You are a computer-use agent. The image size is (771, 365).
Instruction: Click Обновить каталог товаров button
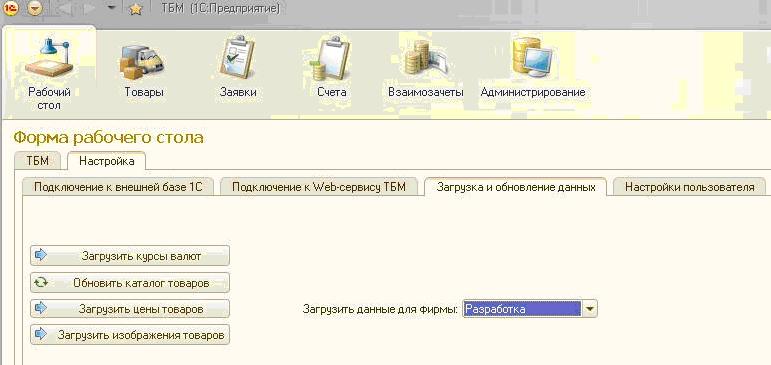(130, 282)
